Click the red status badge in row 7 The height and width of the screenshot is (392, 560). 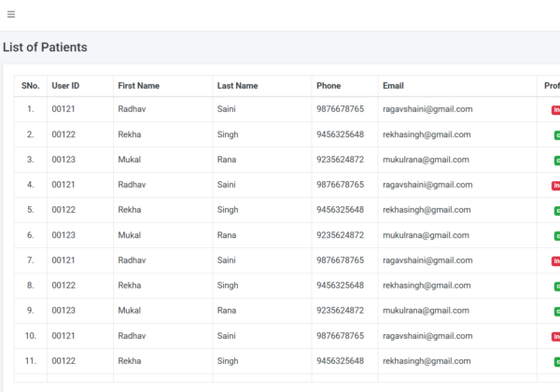point(555,260)
